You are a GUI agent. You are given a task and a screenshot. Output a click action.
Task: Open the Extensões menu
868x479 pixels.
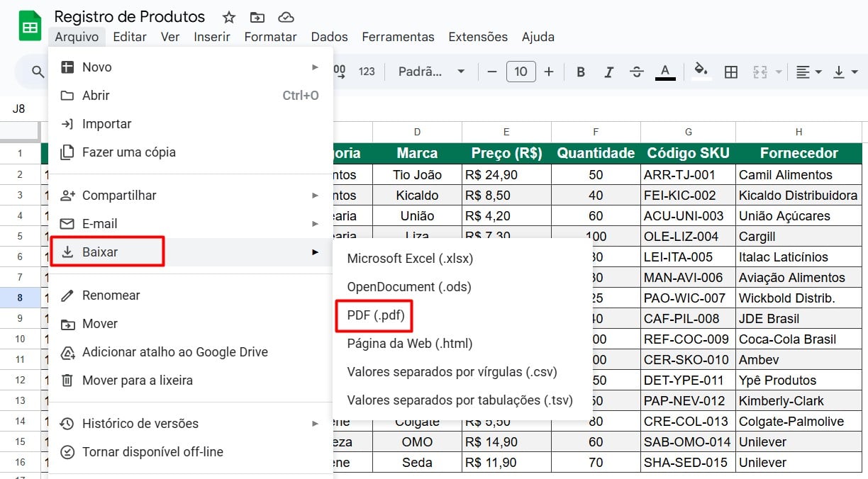[478, 37]
